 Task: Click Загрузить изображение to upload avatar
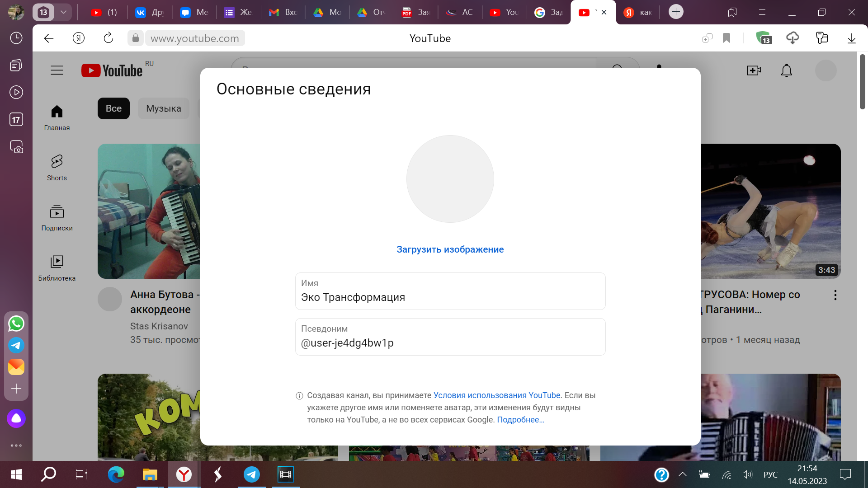tap(450, 249)
